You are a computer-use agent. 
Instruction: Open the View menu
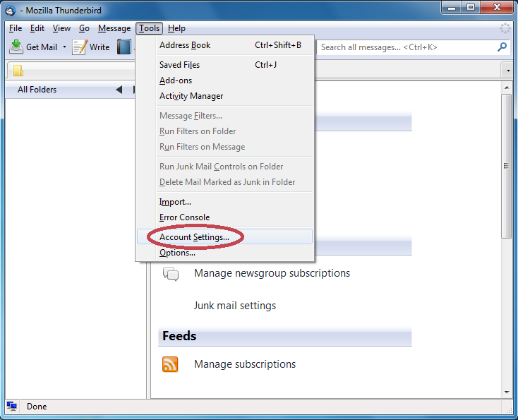[x=61, y=28]
